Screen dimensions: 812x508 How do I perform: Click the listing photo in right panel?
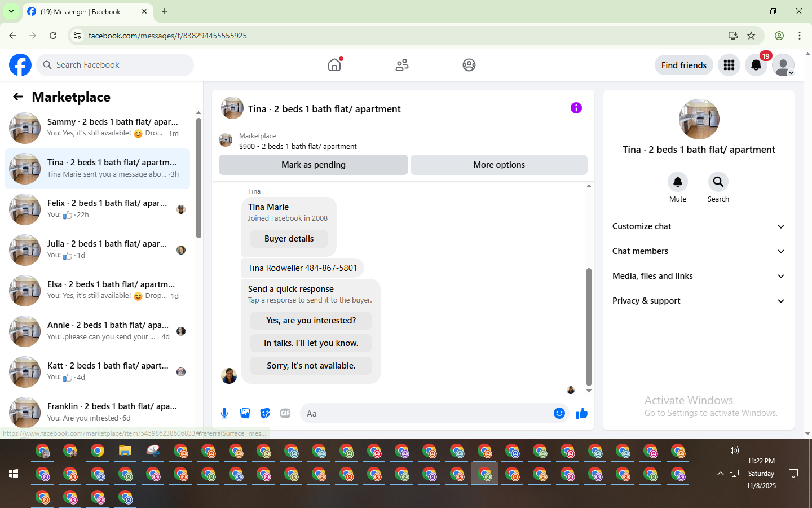[699, 119]
